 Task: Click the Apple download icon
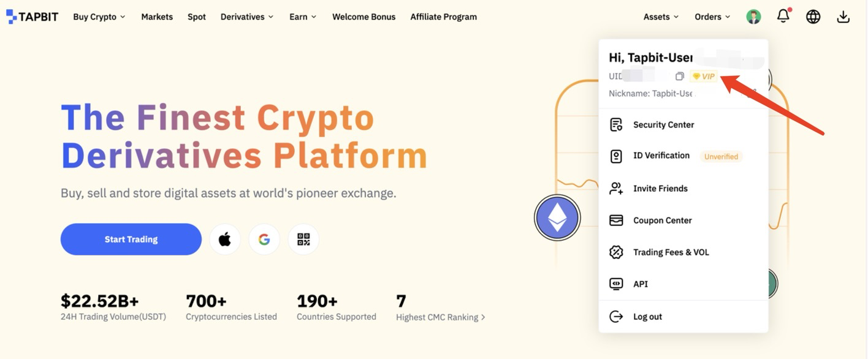pos(225,240)
